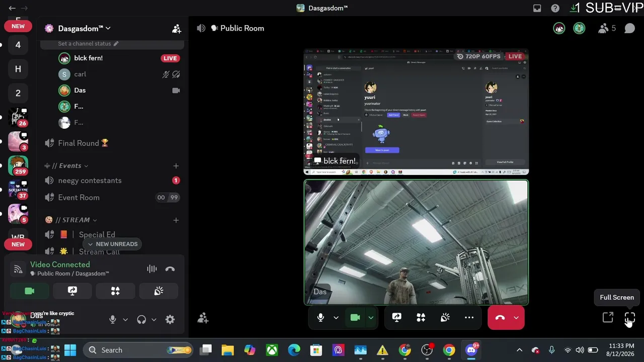
Task: Open More options in call controls
Action: 469,317
